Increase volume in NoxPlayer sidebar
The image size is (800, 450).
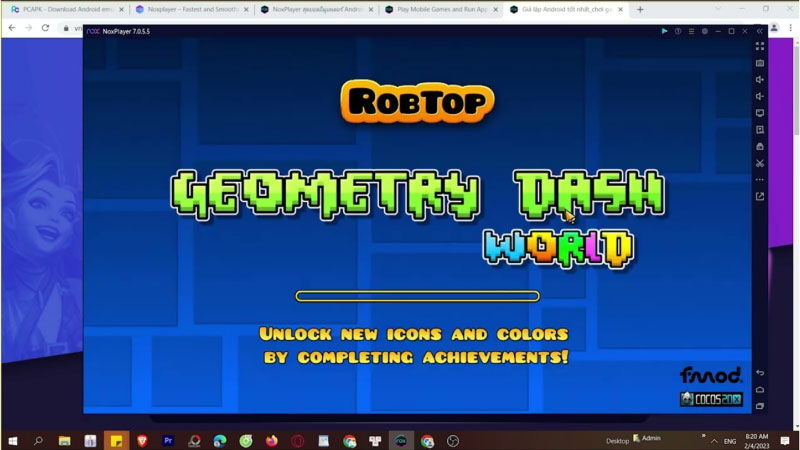coord(760,80)
